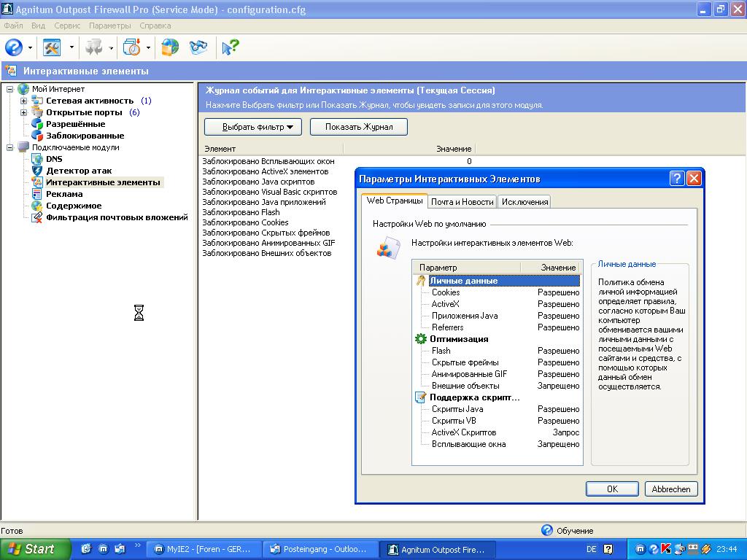Click the Фильтрация почтовых вложений icon
The image size is (747, 560).
click(37, 217)
